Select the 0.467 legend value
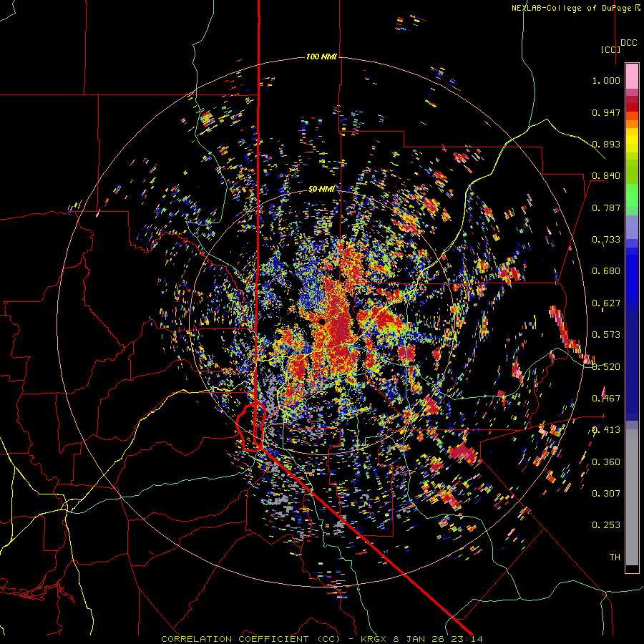Viewport: 644px width, 644px height. point(606,399)
